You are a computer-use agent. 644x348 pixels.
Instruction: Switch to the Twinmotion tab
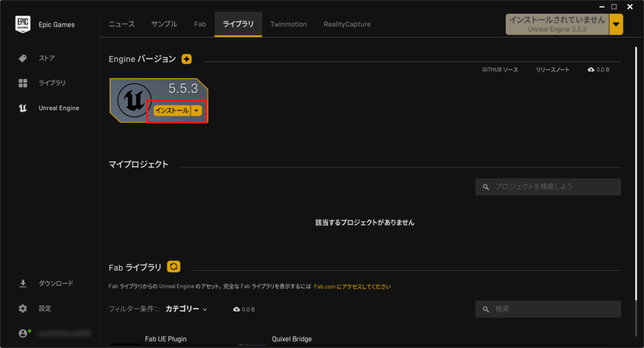pos(288,24)
